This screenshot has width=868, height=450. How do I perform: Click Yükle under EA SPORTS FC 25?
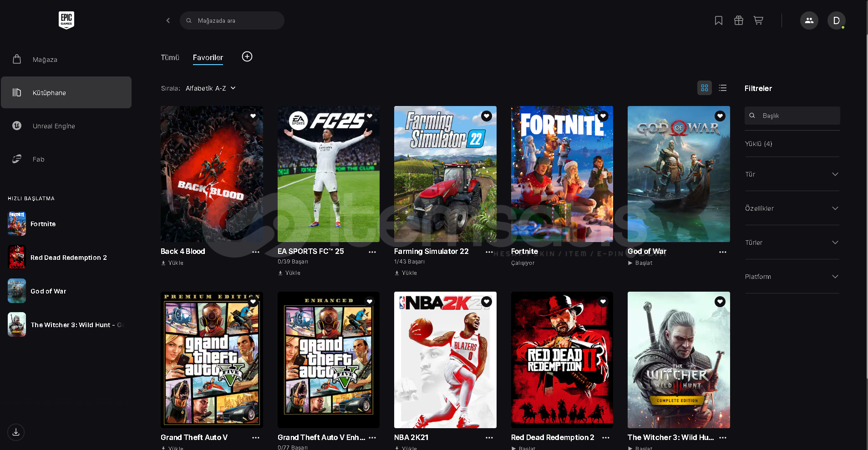pos(289,273)
